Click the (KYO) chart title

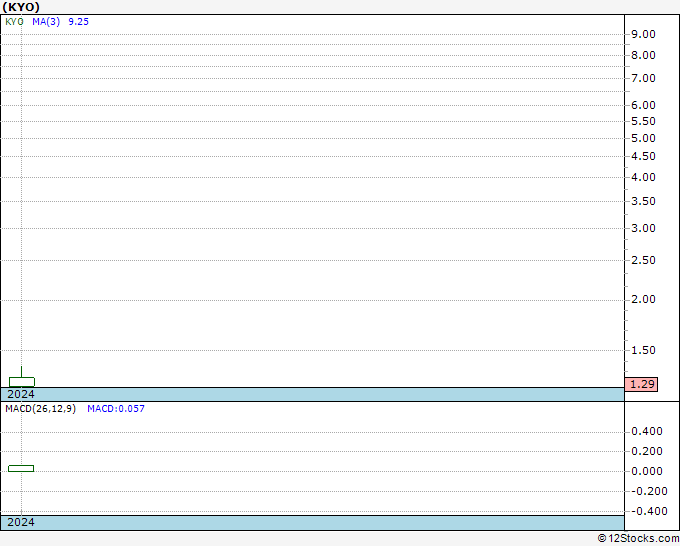pyautogui.click(x=21, y=7)
